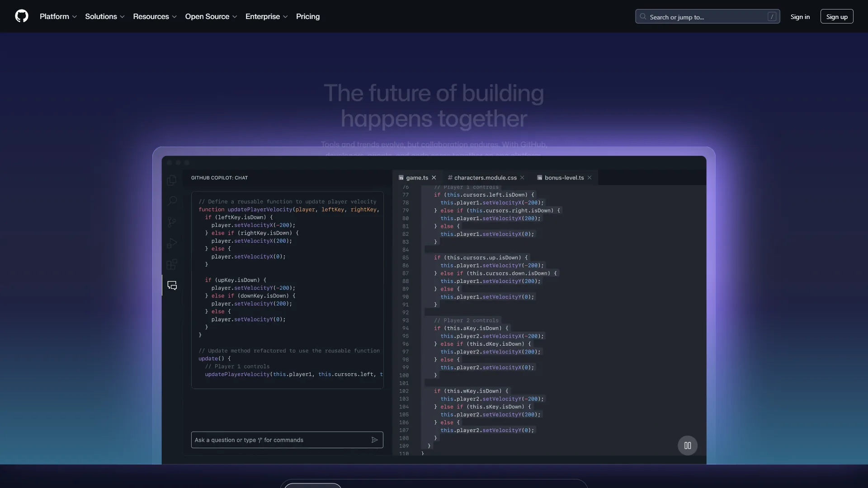Switch to the game.ts tab
Image resolution: width=868 pixels, height=488 pixels.
[x=417, y=178]
